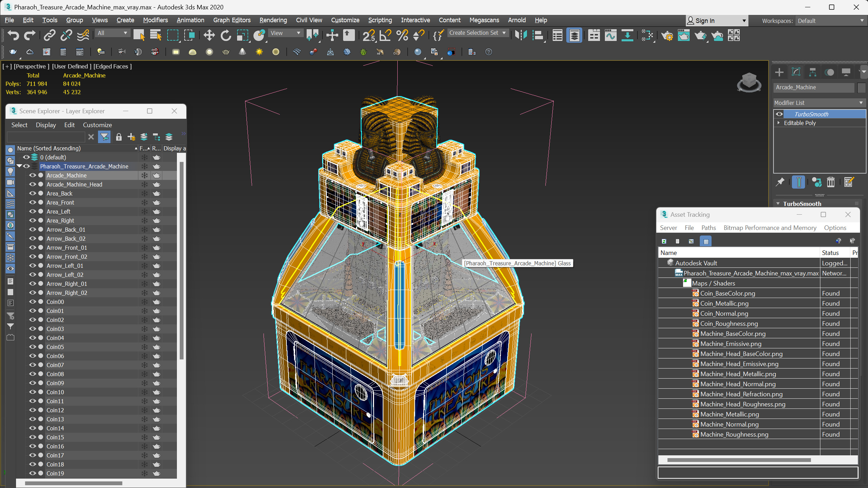Click sun light icon in second toolbar
The height and width of the screenshot is (488, 868).
259,52
